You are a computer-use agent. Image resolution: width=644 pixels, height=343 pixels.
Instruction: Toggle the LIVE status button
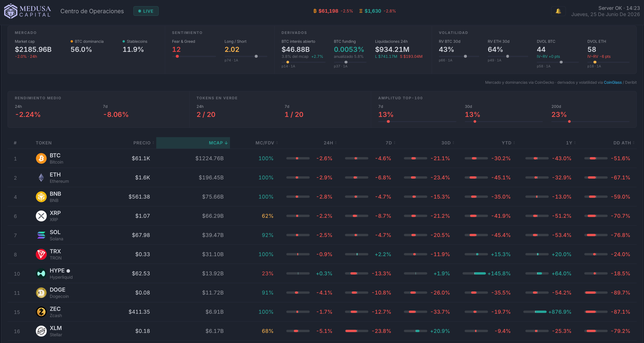pyautogui.click(x=146, y=11)
